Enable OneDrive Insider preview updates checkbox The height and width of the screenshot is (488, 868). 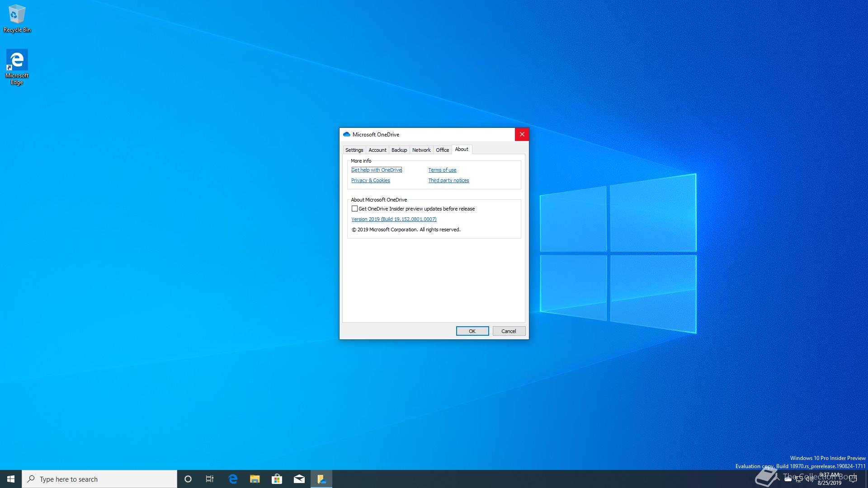pyautogui.click(x=354, y=209)
